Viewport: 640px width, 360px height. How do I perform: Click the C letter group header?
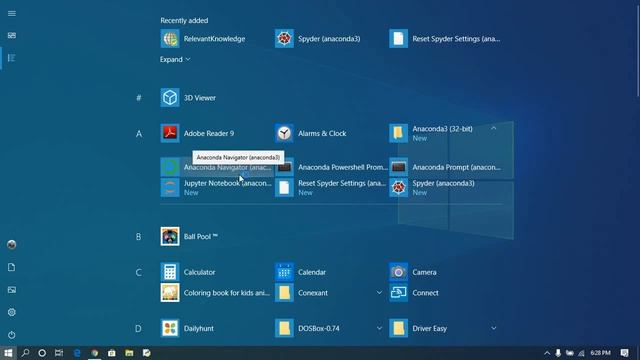pos(139,272)
